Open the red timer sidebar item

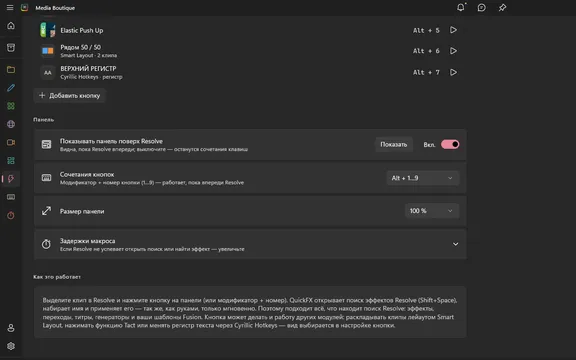point(11,215)
